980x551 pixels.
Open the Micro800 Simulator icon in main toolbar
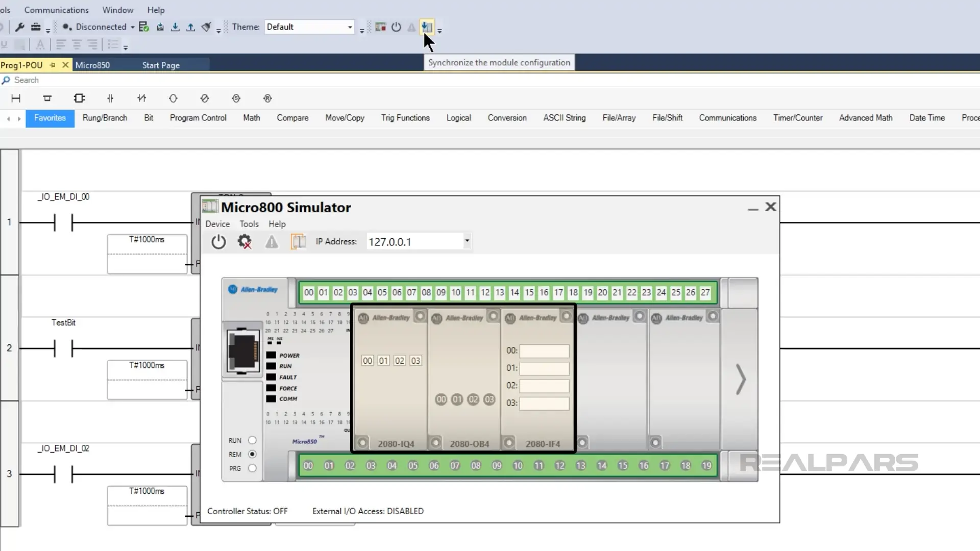380,27
